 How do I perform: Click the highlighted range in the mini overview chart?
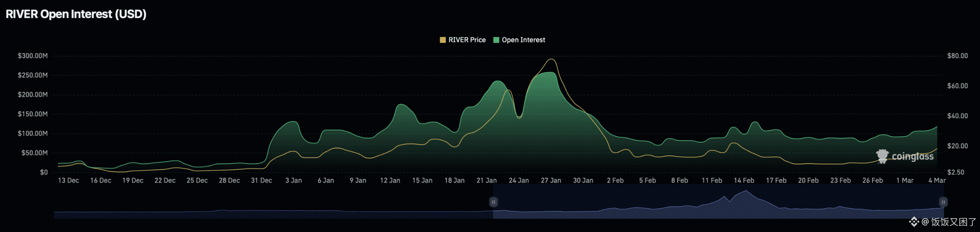point(718,202)
